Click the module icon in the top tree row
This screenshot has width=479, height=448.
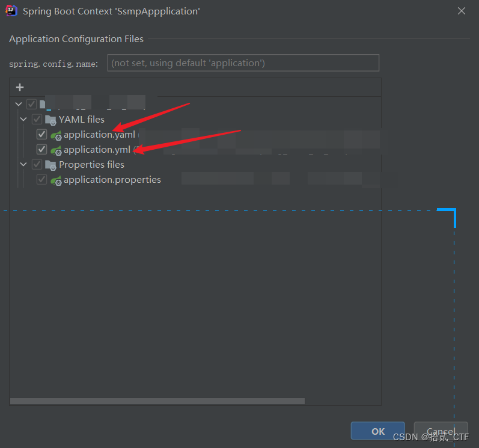pos(43,104)
